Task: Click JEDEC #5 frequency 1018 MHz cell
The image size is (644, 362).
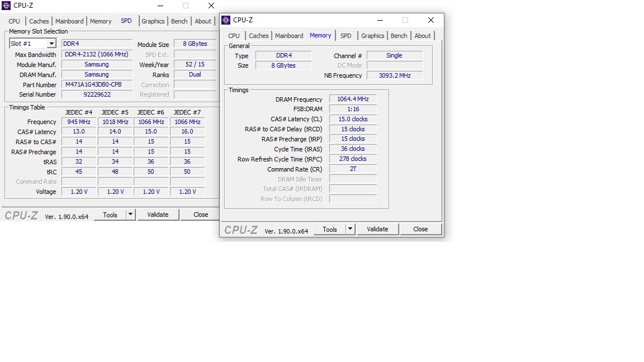Action: pyautogui.click(x=115, y=122)
